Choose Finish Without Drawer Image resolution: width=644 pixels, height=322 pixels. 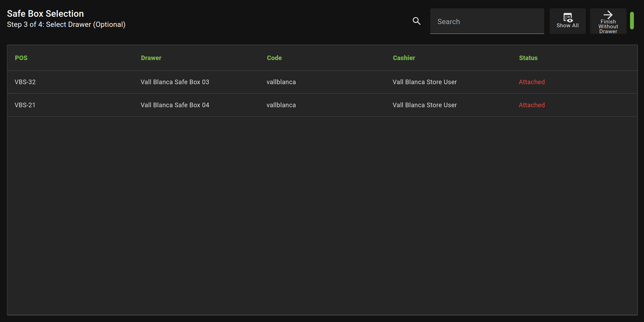608,22
